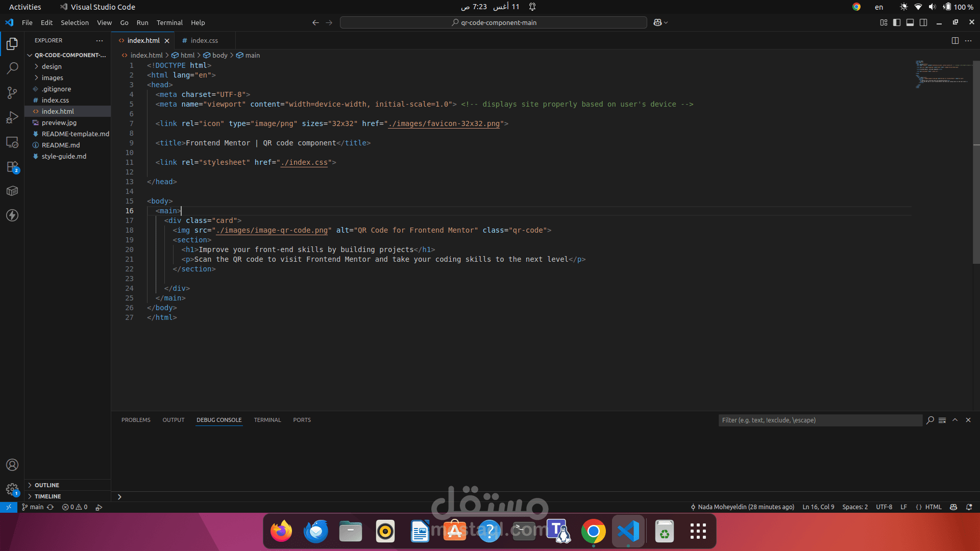Image resolution: width=980 pixels, height=551 pixels.
Task: Click the command center search box
Action: (494, 22)
